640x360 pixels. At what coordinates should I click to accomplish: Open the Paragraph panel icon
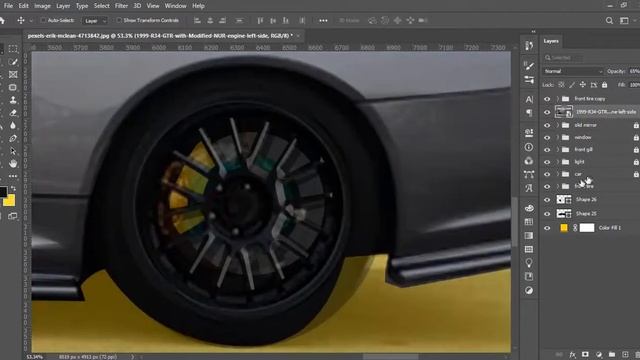point(529,113)
